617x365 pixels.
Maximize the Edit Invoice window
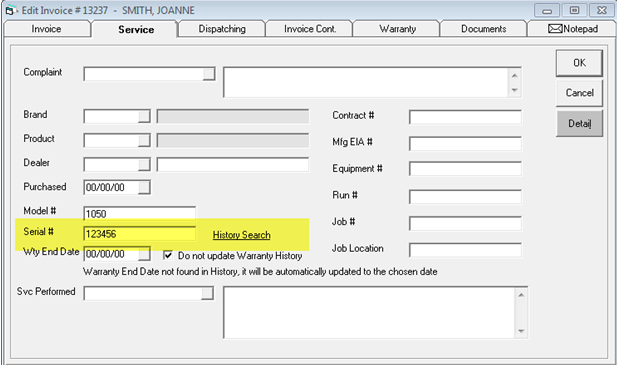pyautogui.click(x=574, y=11)
